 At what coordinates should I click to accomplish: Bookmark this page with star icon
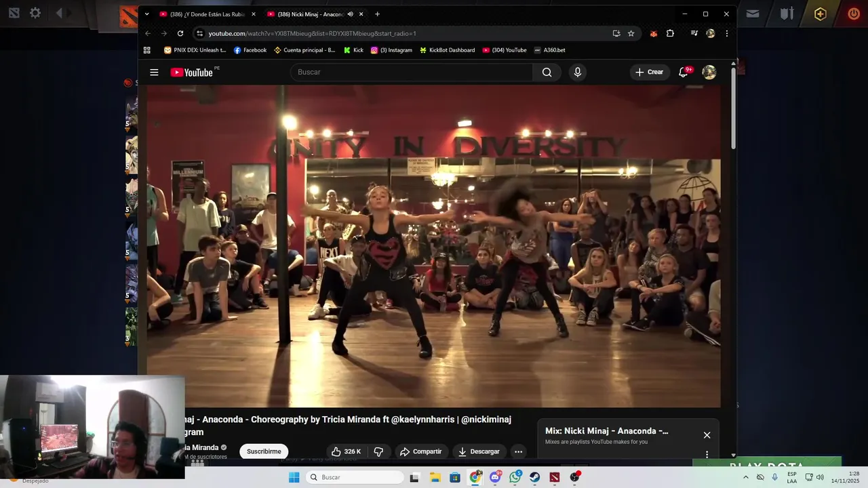click(631, 33)
